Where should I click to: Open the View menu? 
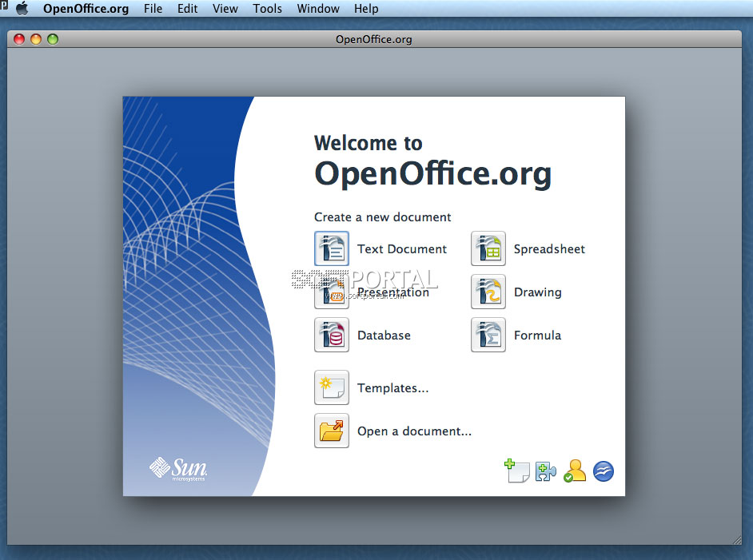click(x=225, y=9)
